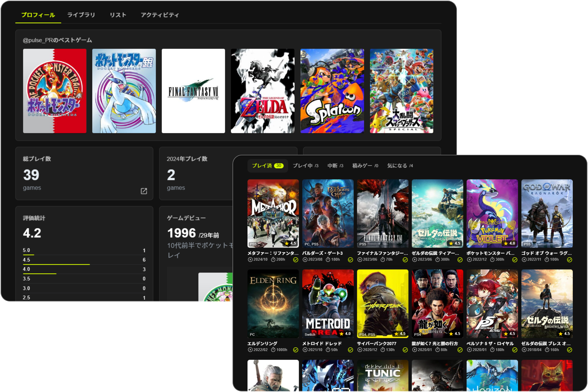Click the Switch platform label on Metroid Dread
The height and width of the screenshot is (392, 588).
(310, 335)
